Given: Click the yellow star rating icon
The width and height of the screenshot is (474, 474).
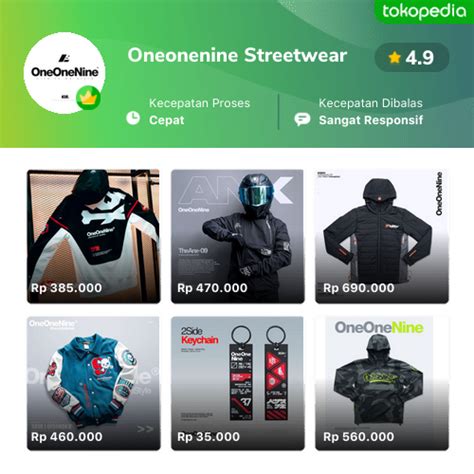Looking at the screenshot, I should click(x=394, y=57).
